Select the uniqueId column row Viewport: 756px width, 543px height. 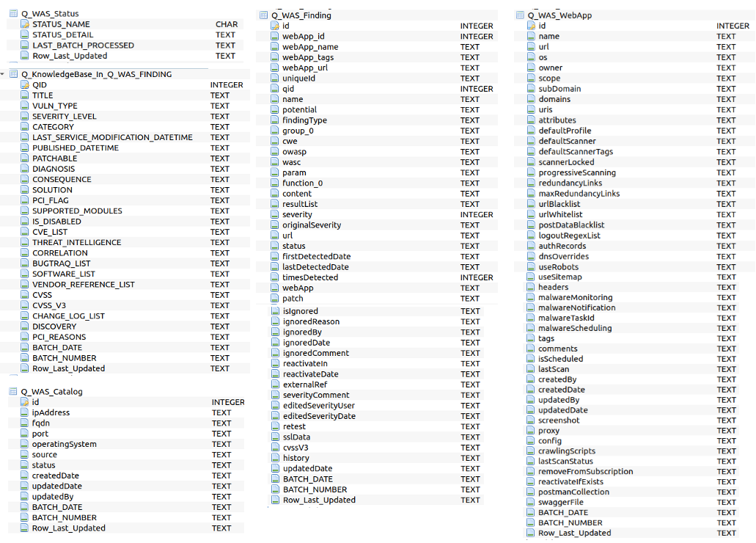click(377, 79)
